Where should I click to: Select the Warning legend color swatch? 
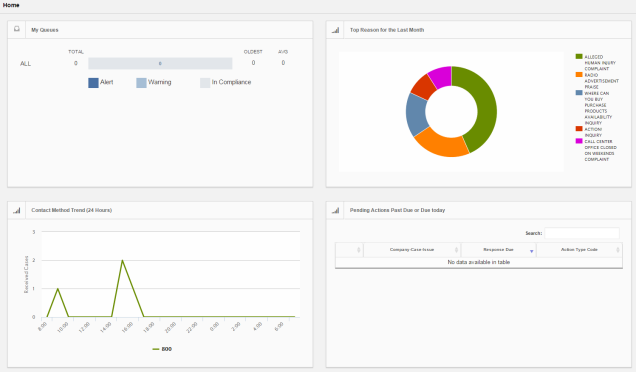point(141,83)
